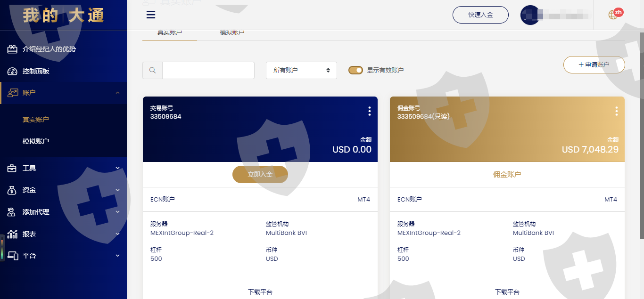
Task: Toggle the 显示有效账户 switch
Action: pos(355,70)
